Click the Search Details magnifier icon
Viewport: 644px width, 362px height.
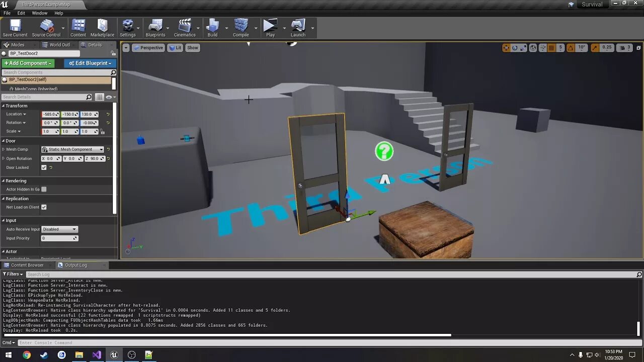[89, 97]
